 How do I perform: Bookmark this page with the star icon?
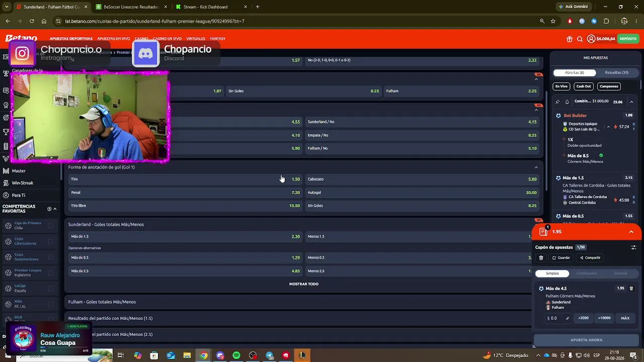553,21
